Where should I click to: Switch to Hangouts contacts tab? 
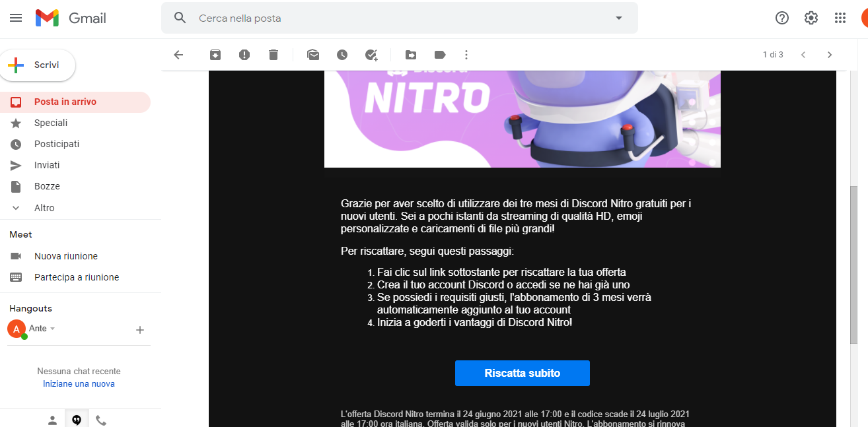pyautogui.click(x=52, y=420)
